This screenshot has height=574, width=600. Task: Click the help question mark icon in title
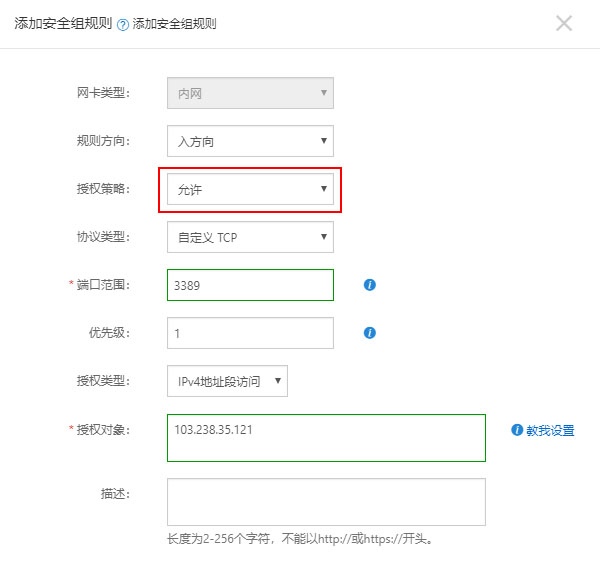(123, 25)
